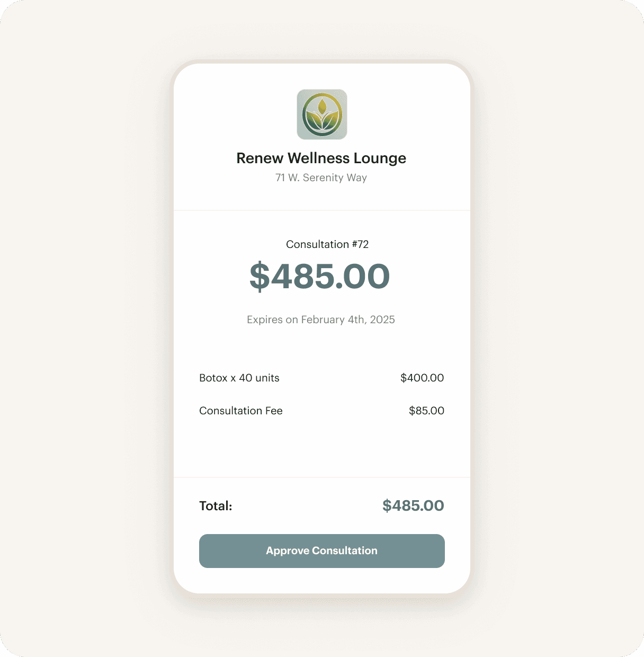Click the Renew Wellness Lounge leaf logo
Viewport: 644px width, 657px height.
322,114
